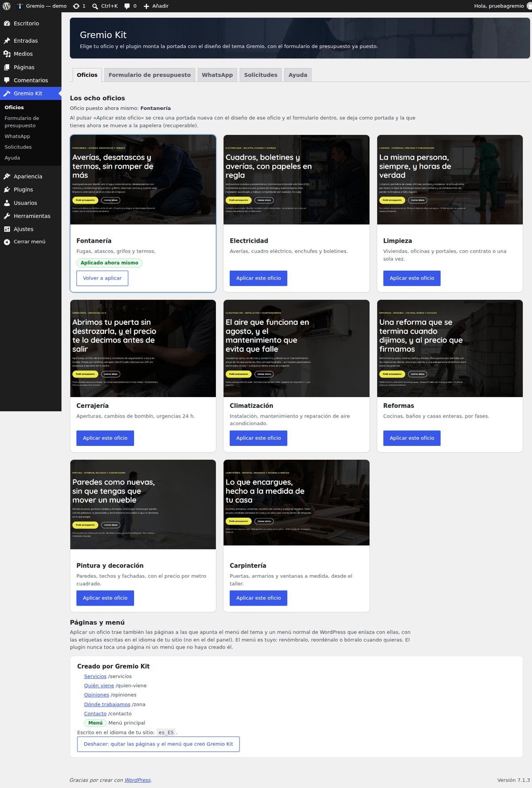The height and width of the screenshot is (788, 532).
Task: Click the Medios media icon
Action: tap(7, 54)
